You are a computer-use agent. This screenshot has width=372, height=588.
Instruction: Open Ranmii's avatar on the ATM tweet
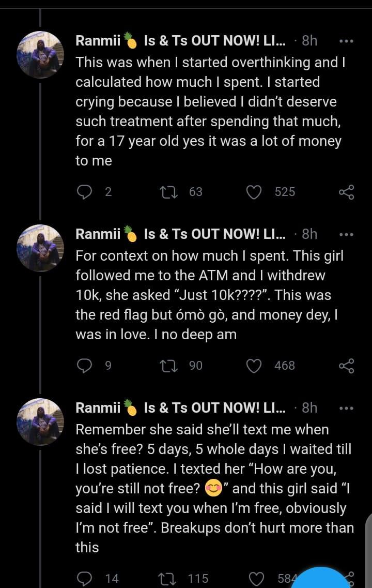tap(40, 248)
